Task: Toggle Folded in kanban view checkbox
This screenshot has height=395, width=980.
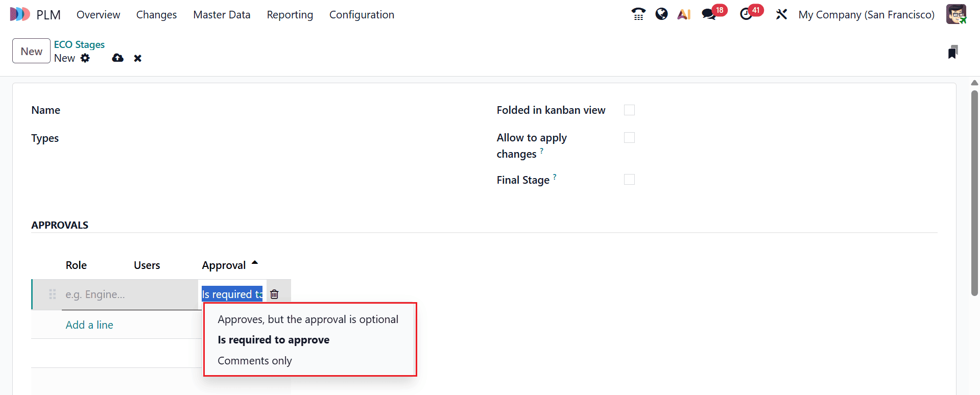Action: pyautogui.click(x=629, y=110)
